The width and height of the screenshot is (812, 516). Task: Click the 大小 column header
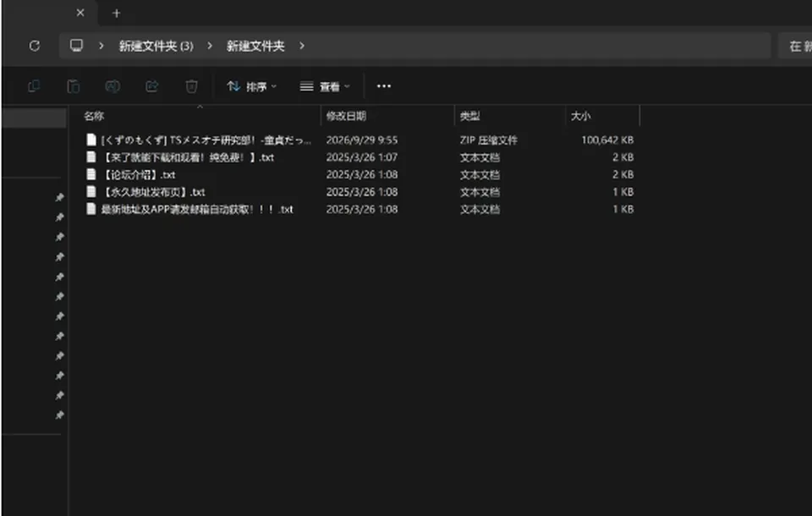pyautogui.click(x=580, y=116)
